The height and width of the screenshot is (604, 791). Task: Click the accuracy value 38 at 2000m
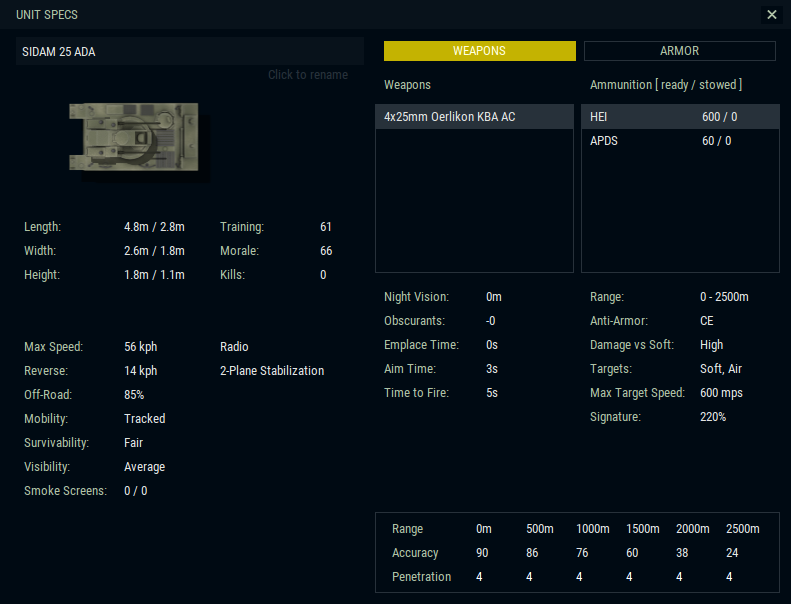click(x=682, y=553)
